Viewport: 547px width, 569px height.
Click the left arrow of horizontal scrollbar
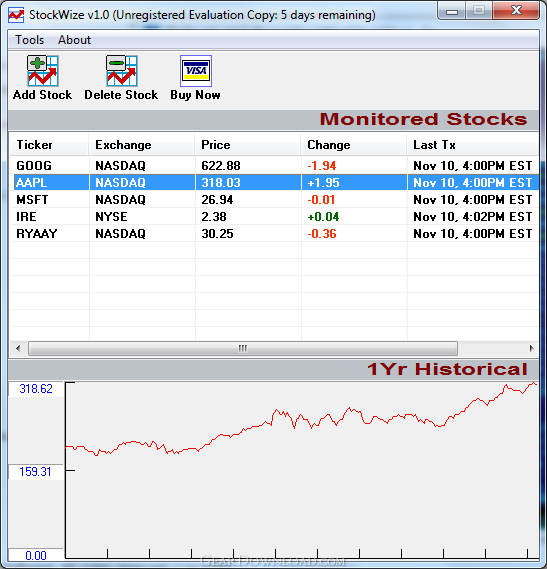[18, 349]
